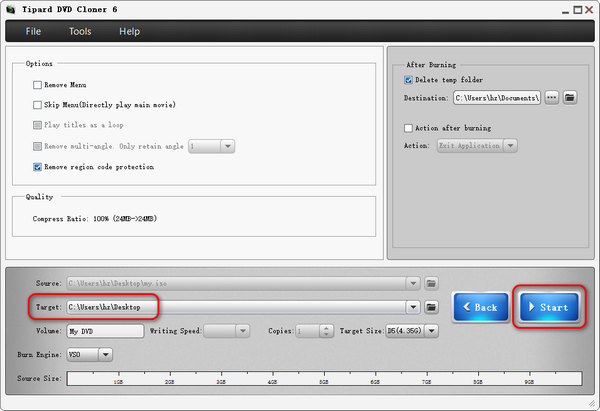Click the Volume name field My DVD
Screen dimensions: 600x411
105,331
